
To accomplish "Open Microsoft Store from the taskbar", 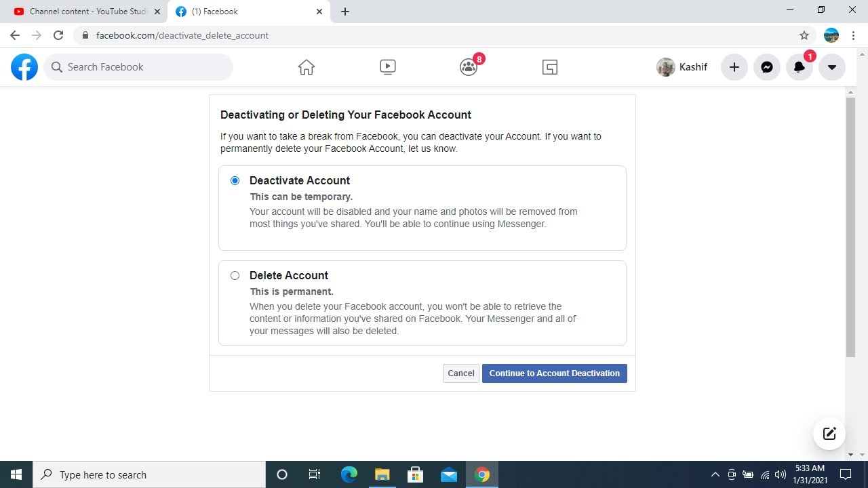I will click(x=415, y=474).
